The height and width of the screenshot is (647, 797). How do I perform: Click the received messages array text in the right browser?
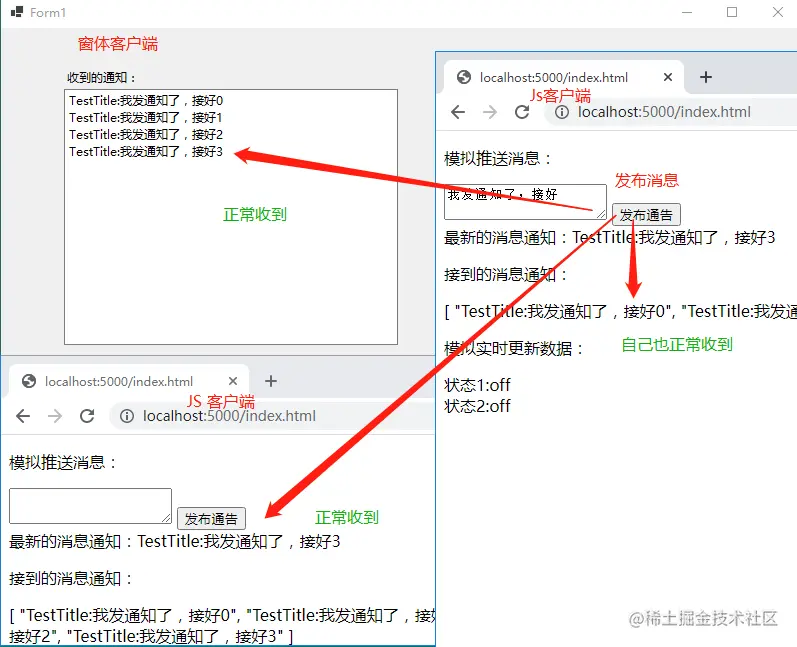click(621, 311)
